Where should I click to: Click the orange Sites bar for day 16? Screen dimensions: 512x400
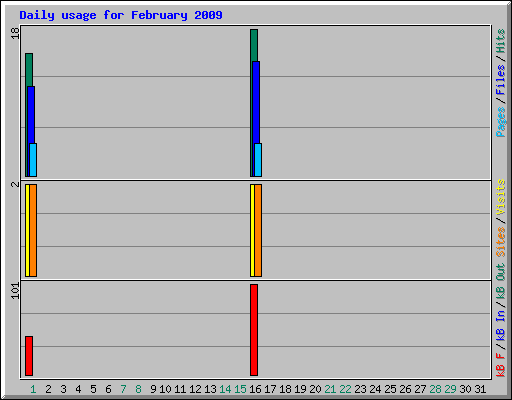point(258,230)
